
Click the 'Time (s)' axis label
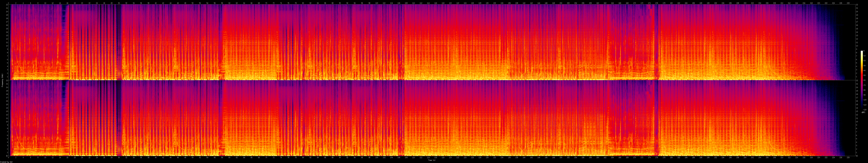tap(432, 160)
